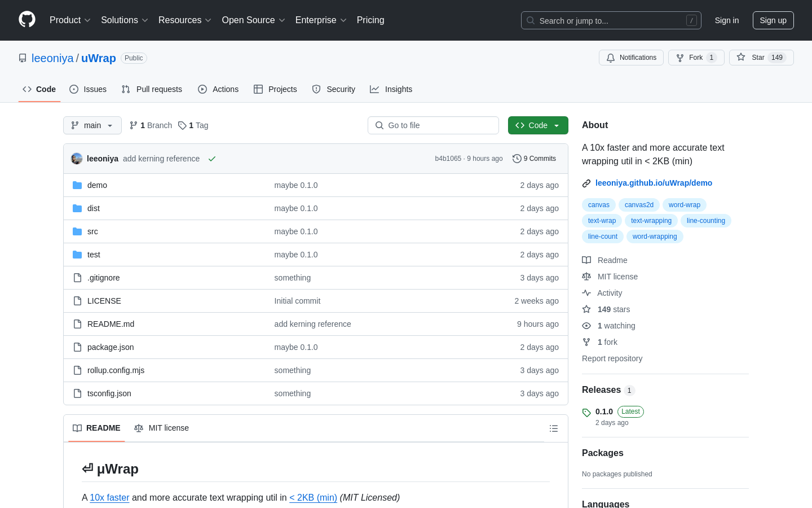Expand the Enterprise menu
Viewport: 812px width, 508px height.
tap(321, 20)
